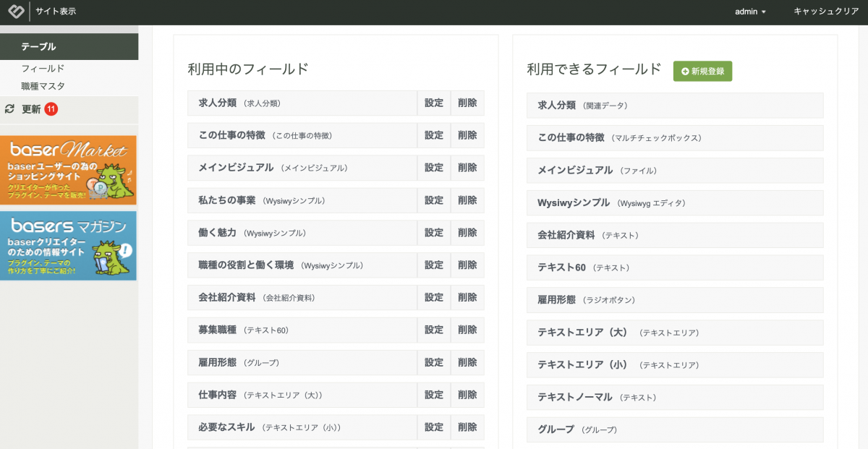Select 雇用形態 (ラジオボタン) available field
Screen dimensions: 868x449
coord(674,299)
